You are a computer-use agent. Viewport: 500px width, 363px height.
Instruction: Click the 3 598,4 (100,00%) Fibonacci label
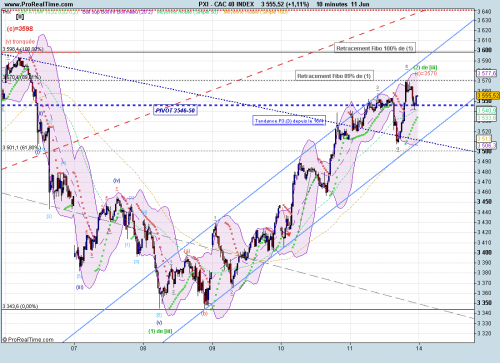click(x=23, y=49)
